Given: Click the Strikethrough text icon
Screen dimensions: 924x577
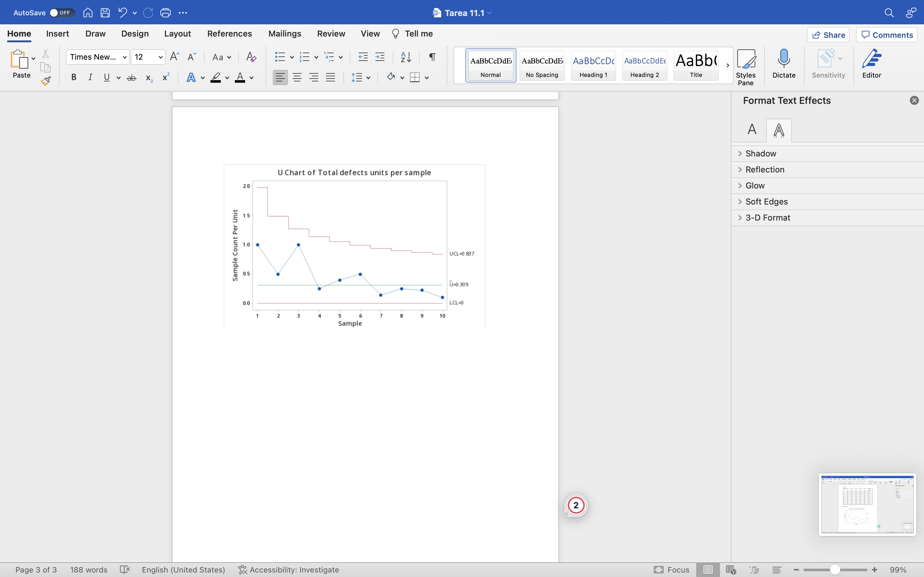Looking at the screenshot, I should [x=131, y=78].
